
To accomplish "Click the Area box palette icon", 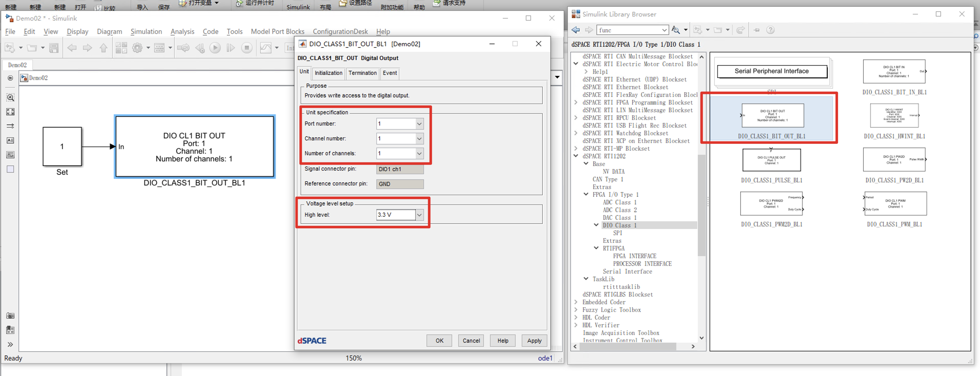I will click(10, 169).
